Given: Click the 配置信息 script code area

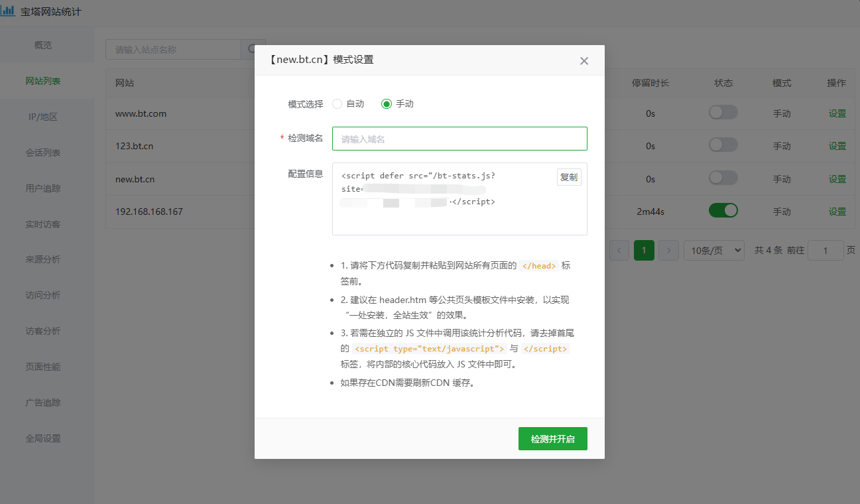Looking at the screenshot, I should click(x=460, y=199).
